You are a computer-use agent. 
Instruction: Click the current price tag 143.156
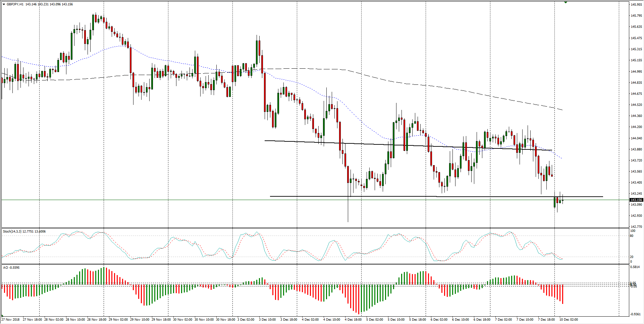tap(636, 200)
